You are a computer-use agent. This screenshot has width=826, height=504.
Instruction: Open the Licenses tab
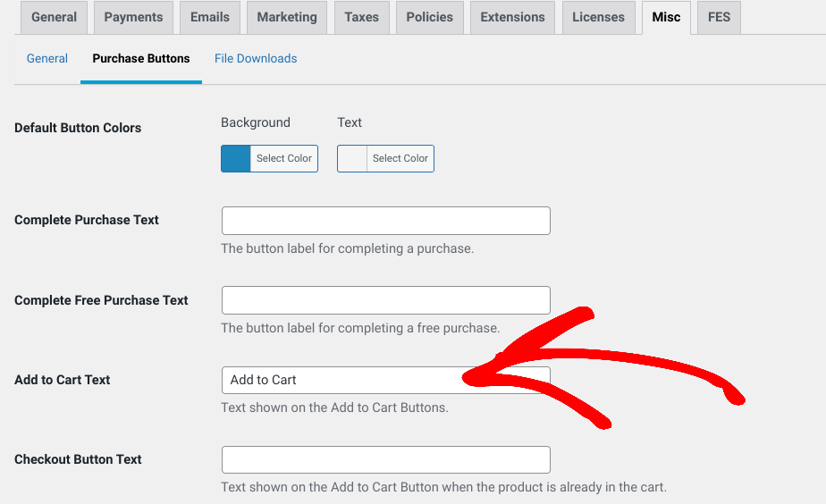tap(598, 17)
